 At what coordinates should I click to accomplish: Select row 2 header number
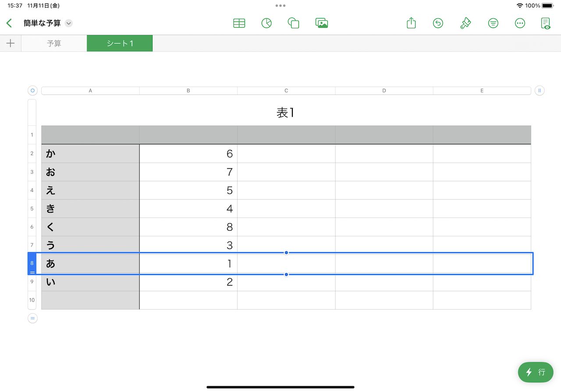(32, 153)
